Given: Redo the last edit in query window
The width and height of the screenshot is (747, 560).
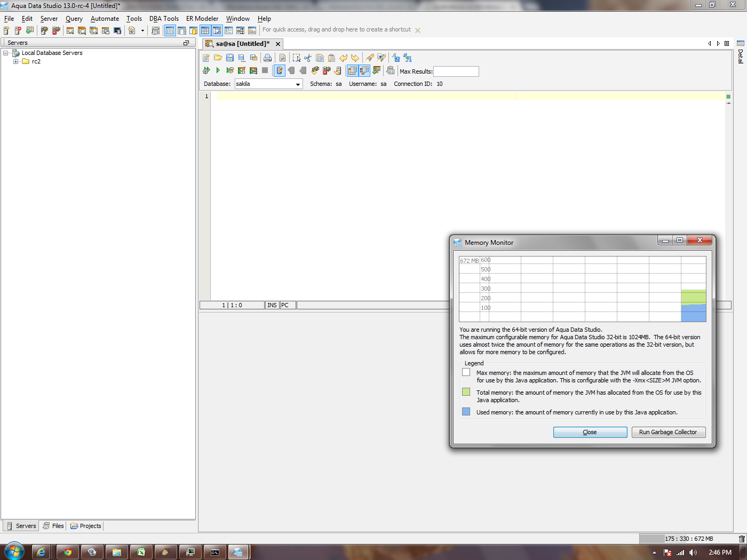Looking at the screenshot, I should [355, 58].
